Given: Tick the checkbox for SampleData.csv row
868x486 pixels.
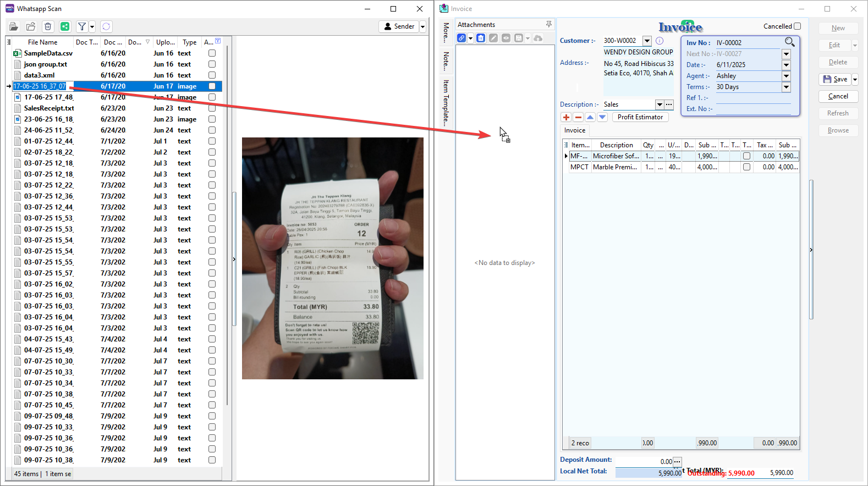Looking at the screenshot, I should [212, 53].
